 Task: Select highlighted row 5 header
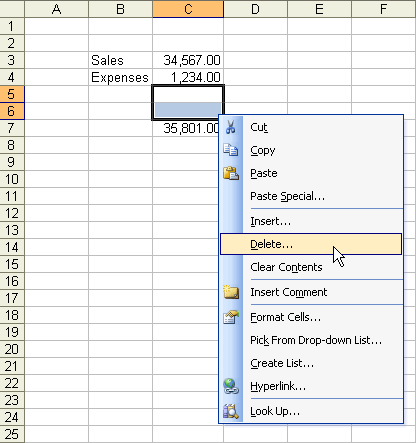pyautogui.click(x=12, y=94)
